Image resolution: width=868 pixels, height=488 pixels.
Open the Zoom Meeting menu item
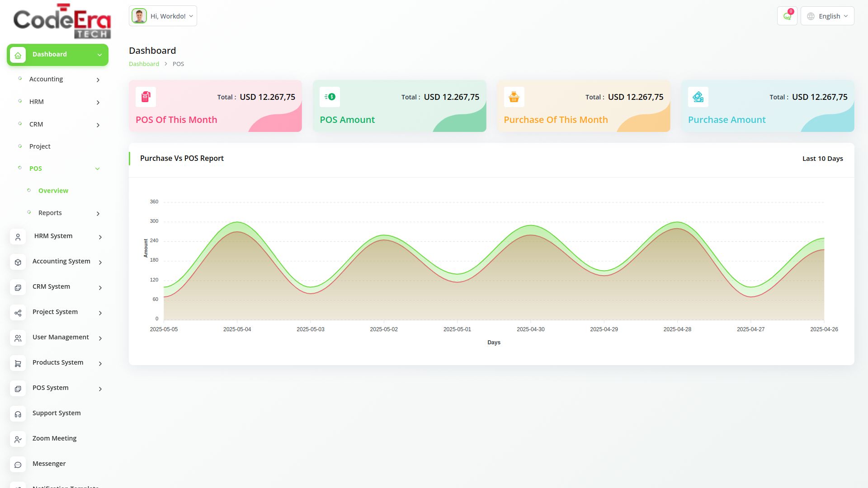(54, 438)
